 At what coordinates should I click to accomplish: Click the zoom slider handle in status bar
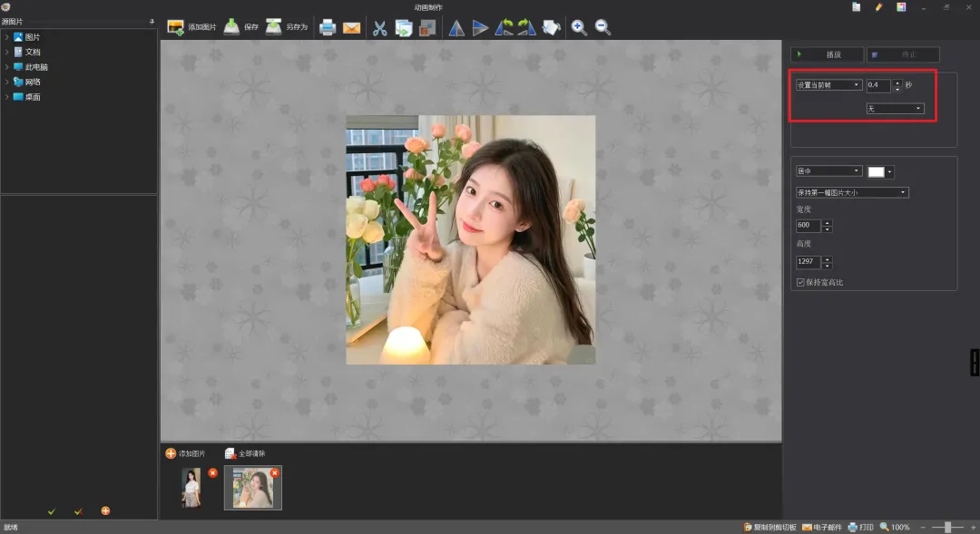click(948, 527)
